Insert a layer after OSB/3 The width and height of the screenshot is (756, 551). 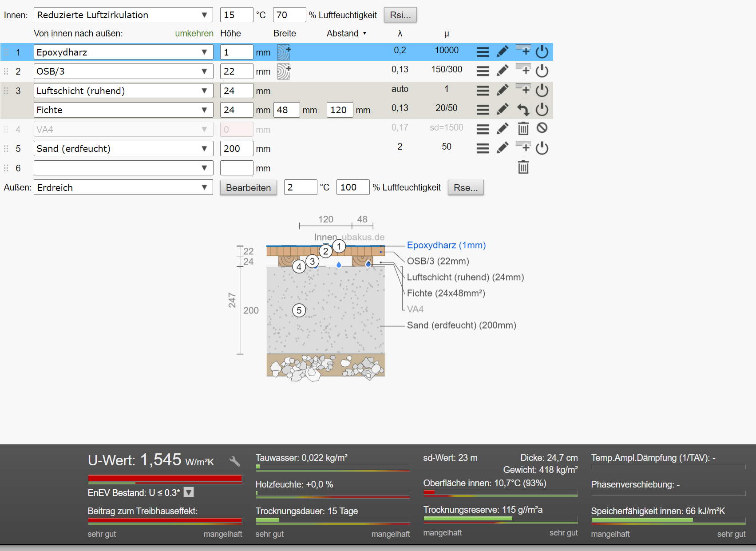click(523, 69)
